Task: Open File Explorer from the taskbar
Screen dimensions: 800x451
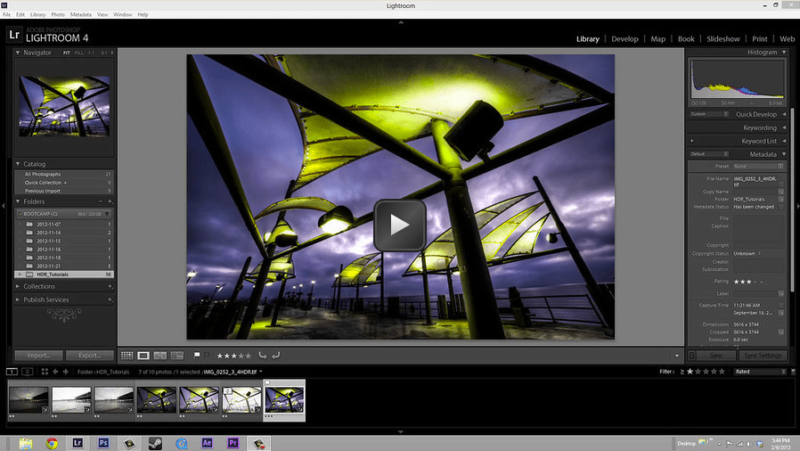Action: coord(26,443)
